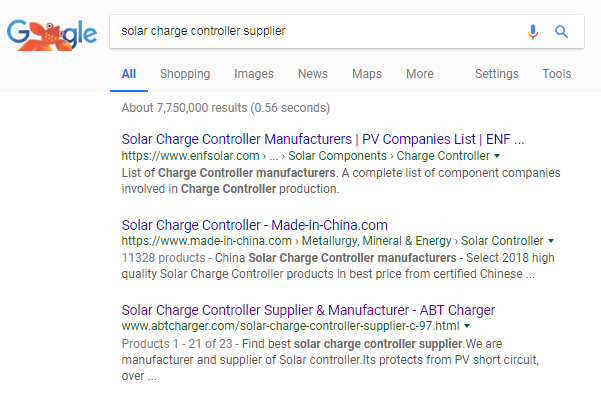Click the www.abtcharger.com green URL
Image resolution: width=601 pixels, height=393 pixels.
pos(291,326)
